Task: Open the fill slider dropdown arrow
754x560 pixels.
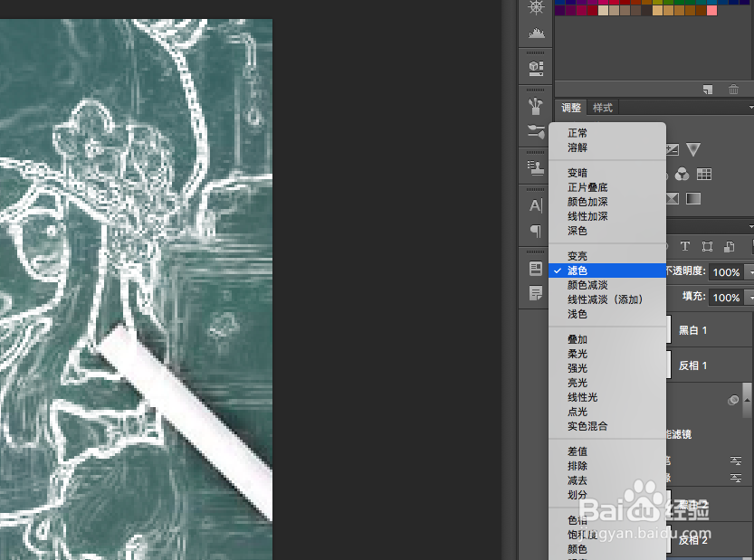Action: pyautogui.click(x=749, y=298)
